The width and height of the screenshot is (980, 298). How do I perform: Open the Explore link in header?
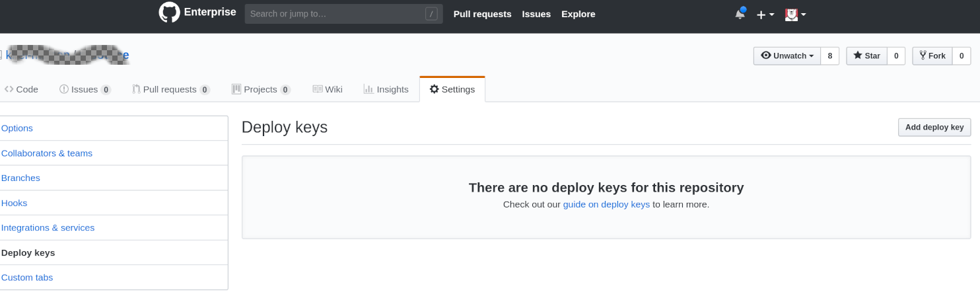tap(578, 14)
